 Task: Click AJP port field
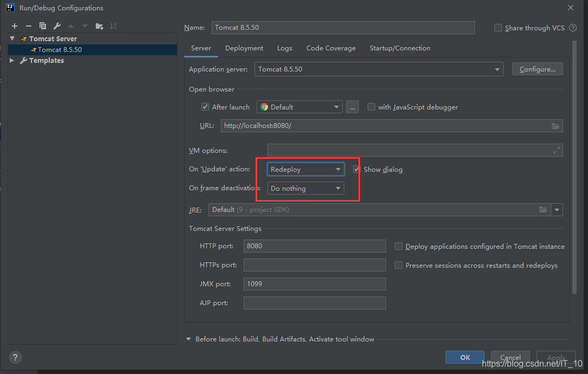[315, 303]
